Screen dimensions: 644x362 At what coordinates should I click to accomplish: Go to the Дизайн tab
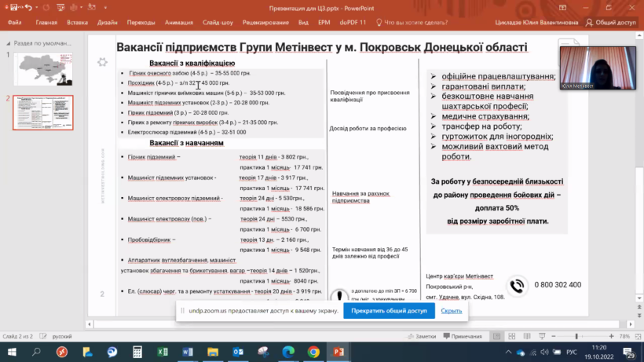(107, 23)
